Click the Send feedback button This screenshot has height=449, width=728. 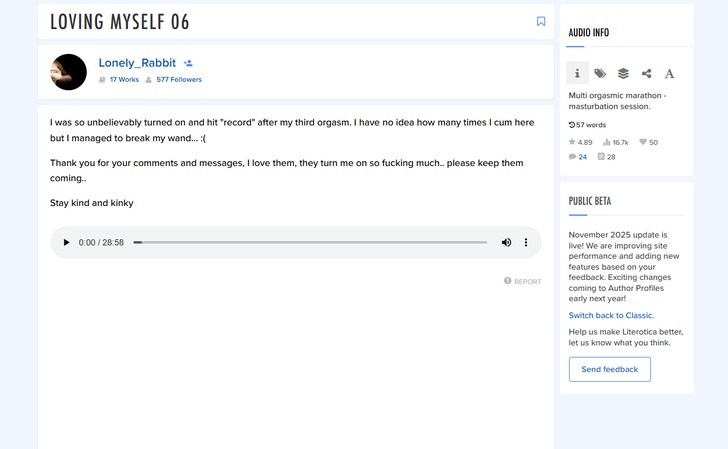[x=610, y=369]
